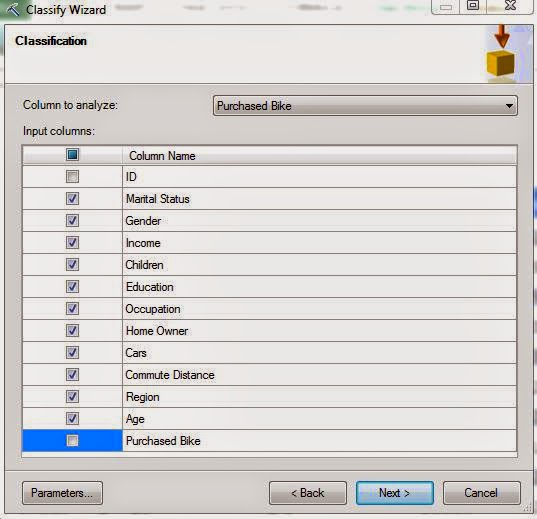Toggle the select-all header checkbox
This screenshot has width=537, height=519.
(x=72, y=155)
